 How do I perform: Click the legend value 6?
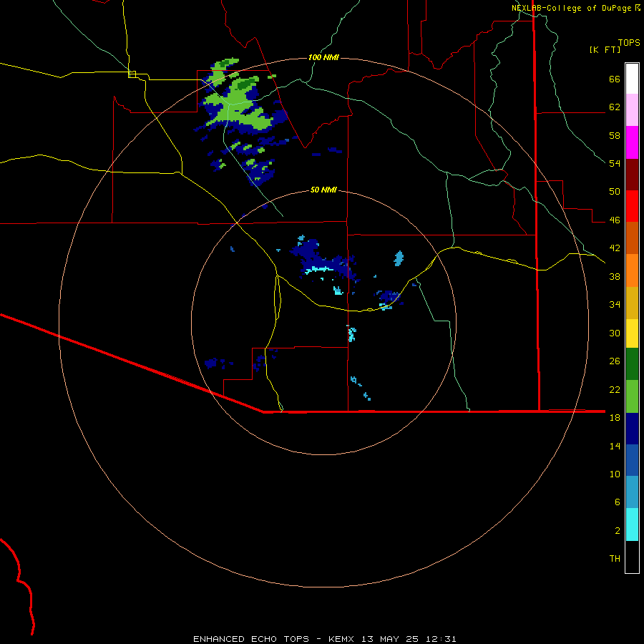pos(618,502)
